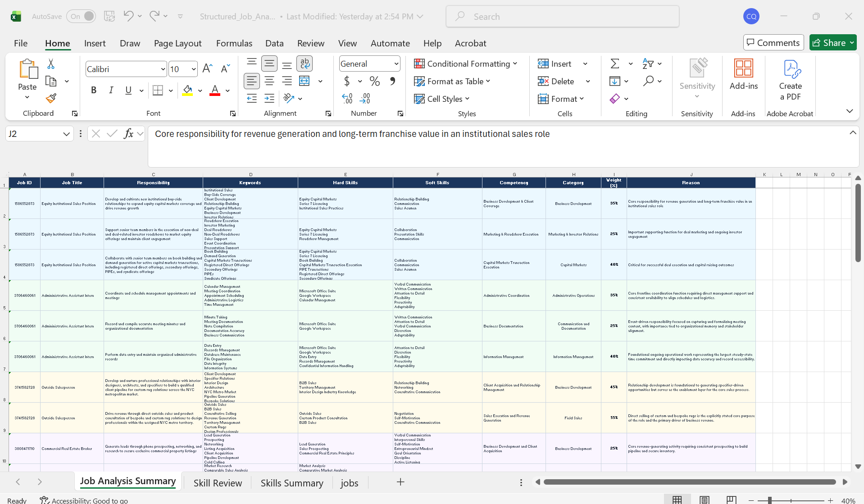864x504 pixels.
Task: Toggle Italic formatting
Action: [x=111, y=90]
